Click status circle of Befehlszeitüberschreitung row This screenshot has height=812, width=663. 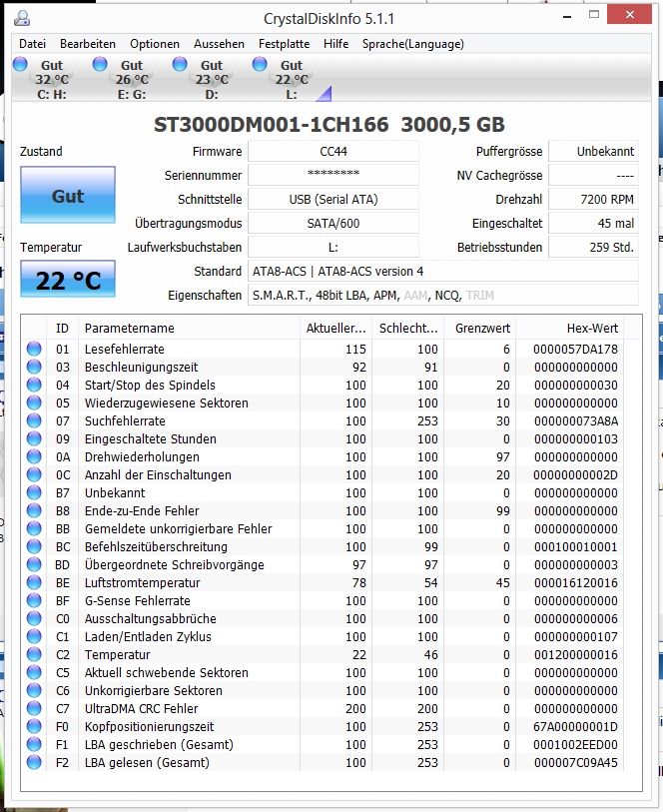coord(34,546)
